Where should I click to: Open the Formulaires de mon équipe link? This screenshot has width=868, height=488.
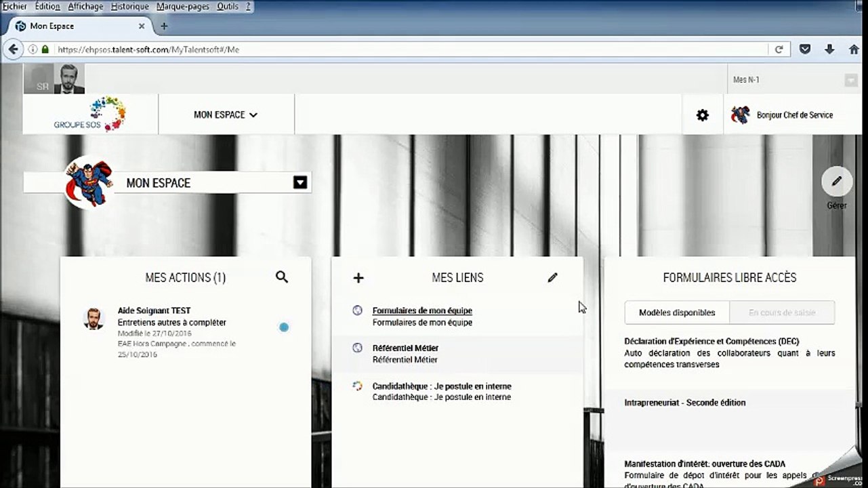[x=422, y=310]
